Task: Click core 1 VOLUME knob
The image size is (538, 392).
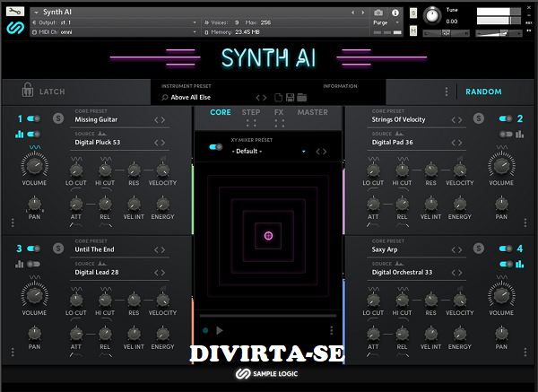Action: (34, 166)
